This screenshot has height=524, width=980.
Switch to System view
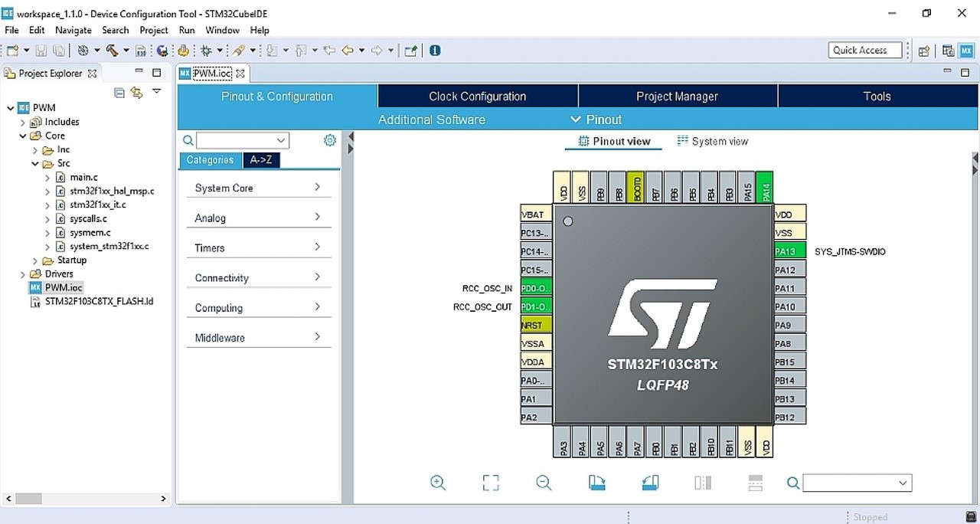(712, 142)
